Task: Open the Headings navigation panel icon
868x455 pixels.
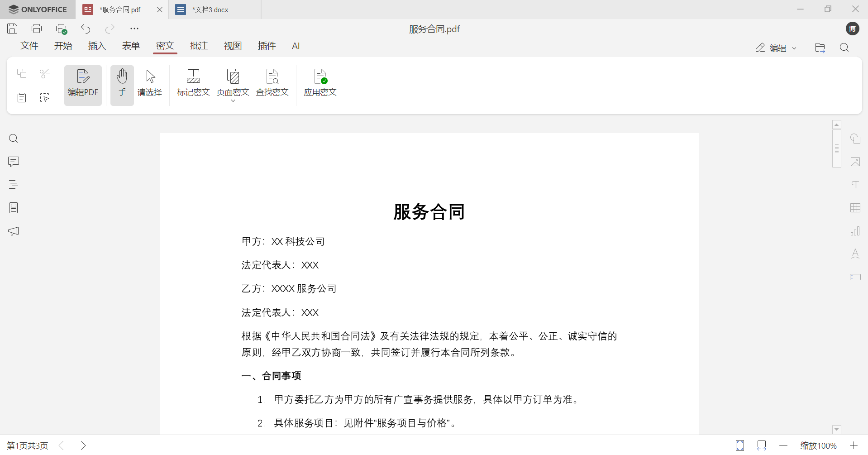Action: [x=13, y=184]
